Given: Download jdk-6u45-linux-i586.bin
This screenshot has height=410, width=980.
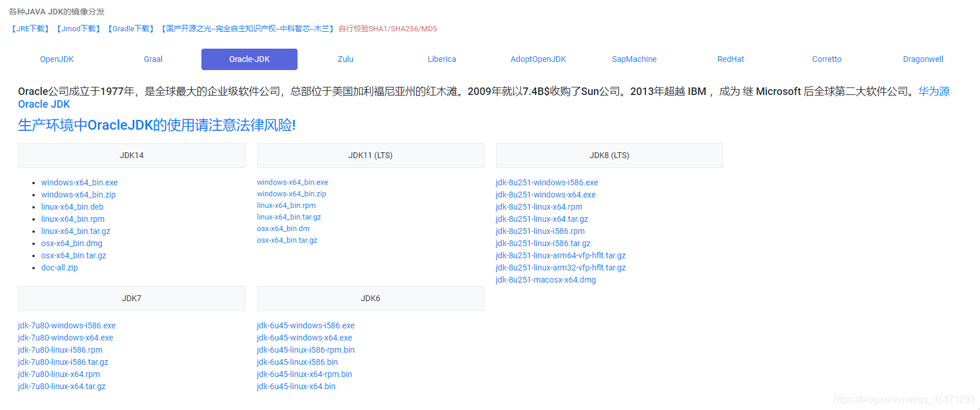Looking at the screenshot, I should 298,362.
